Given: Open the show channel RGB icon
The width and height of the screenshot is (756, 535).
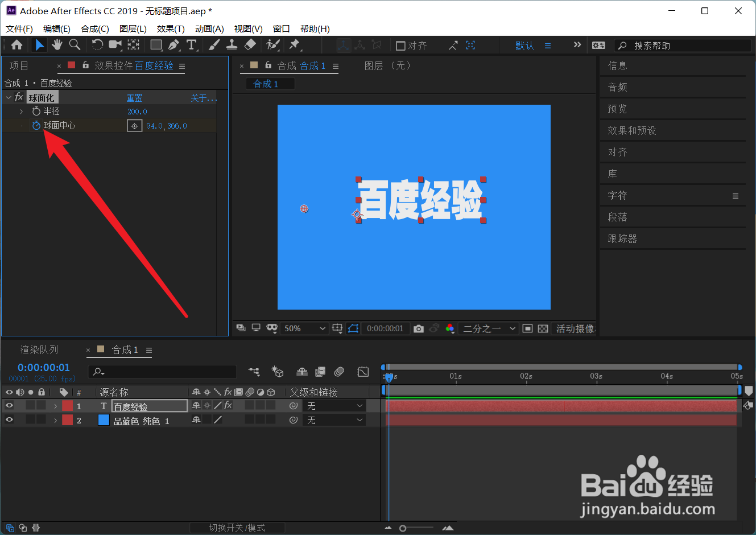Looking at the screenshot, I should (x=450, y=328).
